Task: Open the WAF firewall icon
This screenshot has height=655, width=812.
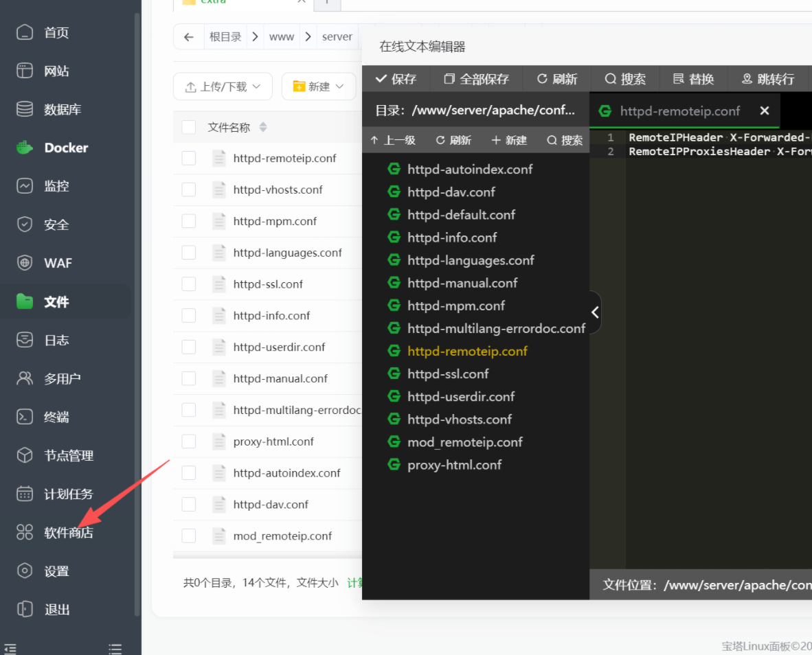Action: tap(24, 263)
